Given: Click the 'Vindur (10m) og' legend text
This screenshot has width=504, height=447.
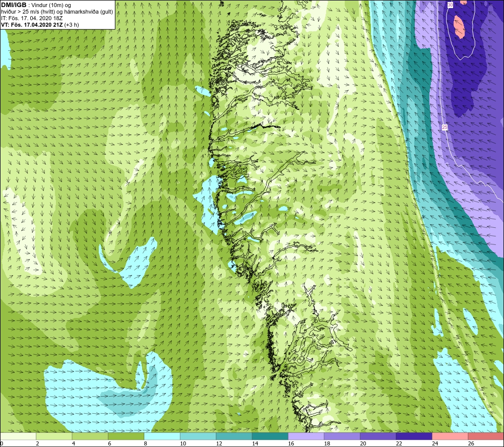Looking at the screenshot, I should [51, 5].
